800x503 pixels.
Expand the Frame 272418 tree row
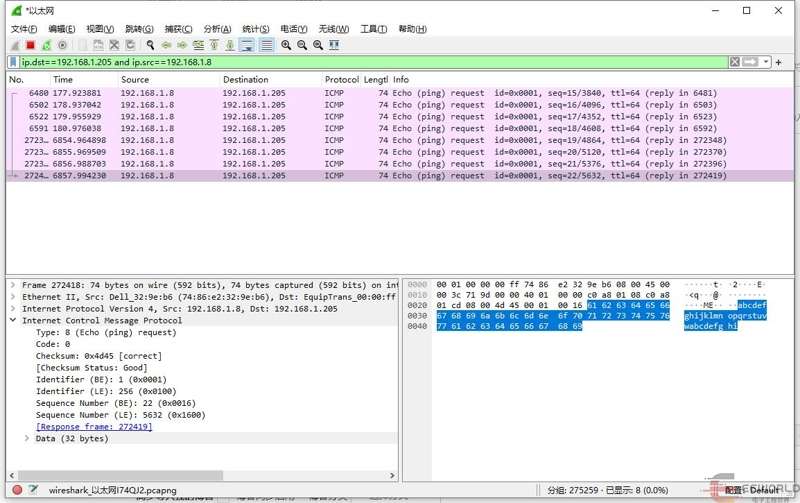coord(12,285)
